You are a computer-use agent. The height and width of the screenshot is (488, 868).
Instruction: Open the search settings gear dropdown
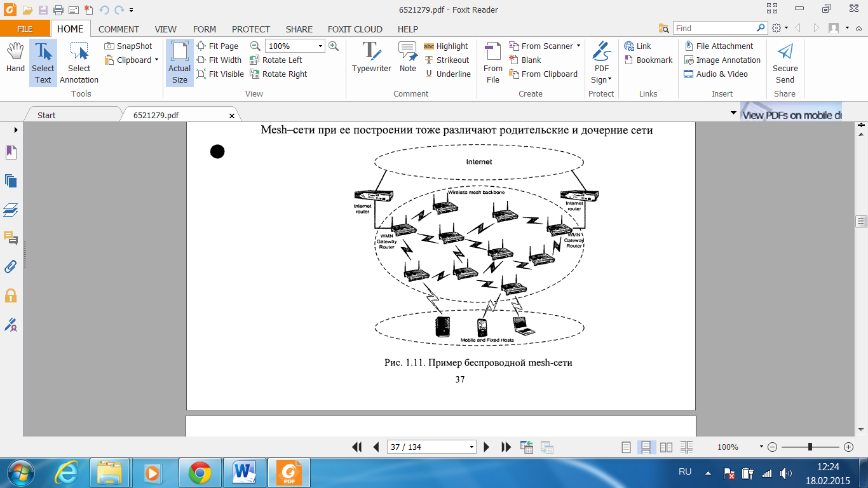[x=780, y=28]
